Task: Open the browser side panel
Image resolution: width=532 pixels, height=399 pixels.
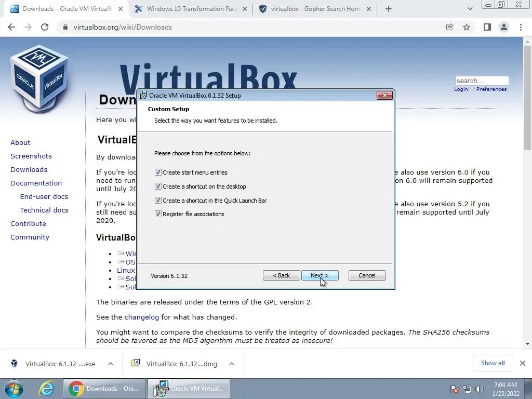Action: pyautogui.click(x=487, y=27)
